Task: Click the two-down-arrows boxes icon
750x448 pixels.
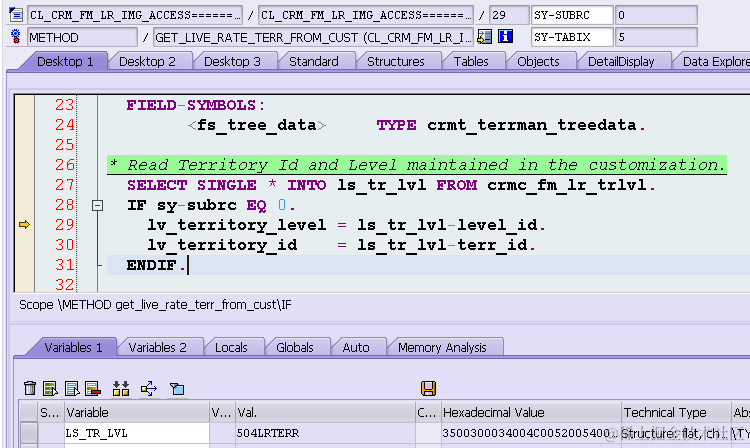Action: (121, 388)
